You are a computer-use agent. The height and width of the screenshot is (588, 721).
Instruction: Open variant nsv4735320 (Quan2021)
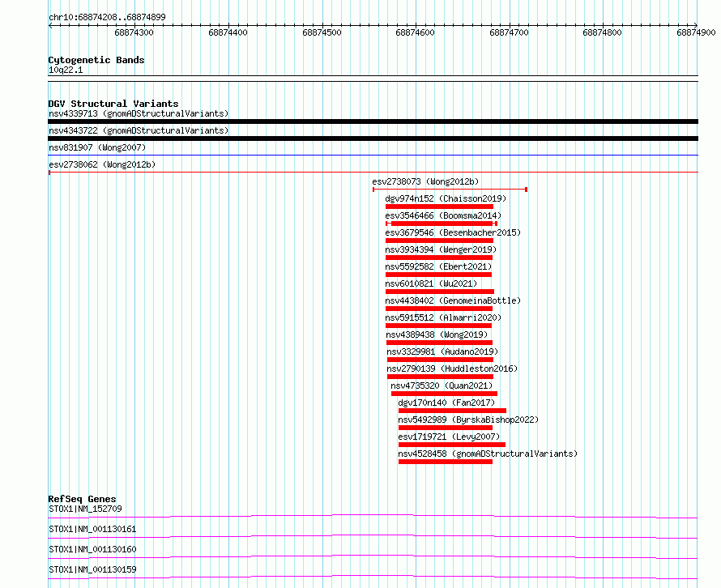click(442, 386)
